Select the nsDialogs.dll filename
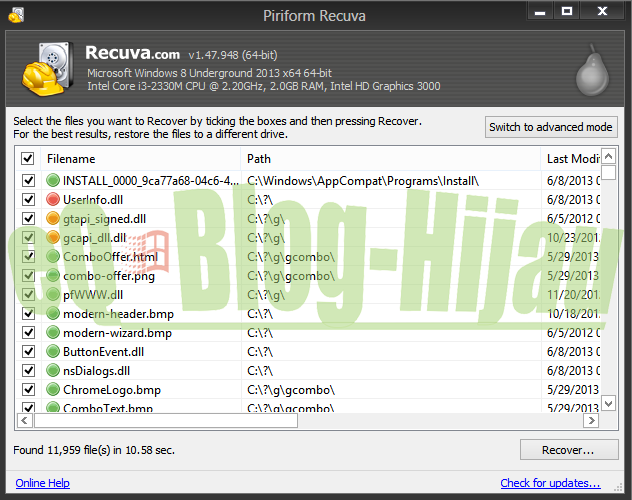The width and height of the screenshot is (632, 500). (96, 371)
